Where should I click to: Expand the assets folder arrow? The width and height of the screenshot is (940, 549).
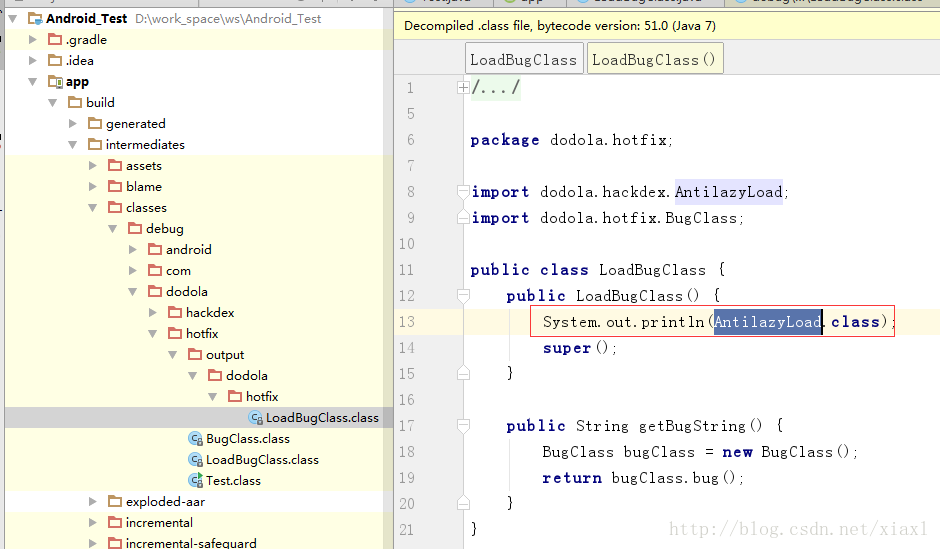92,165
